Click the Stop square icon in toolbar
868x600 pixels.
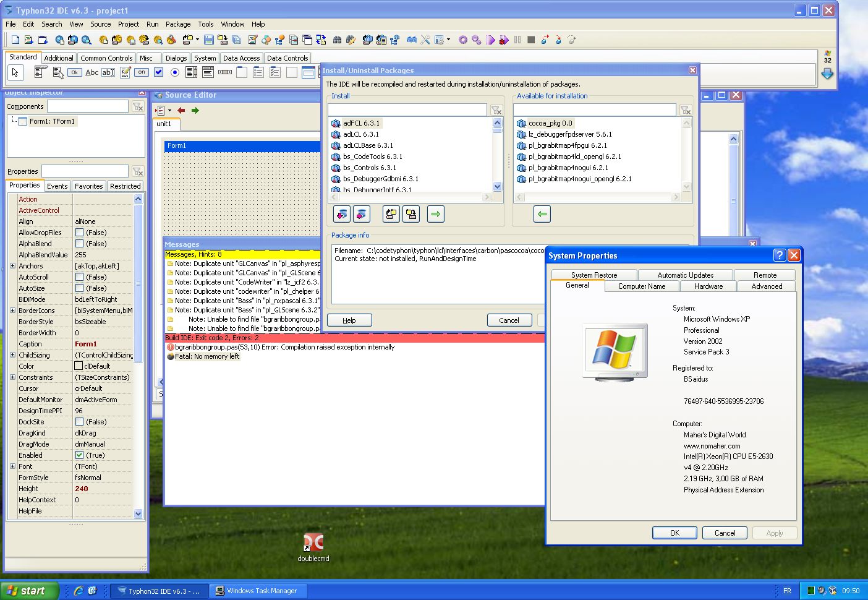(x=531, y=40)
